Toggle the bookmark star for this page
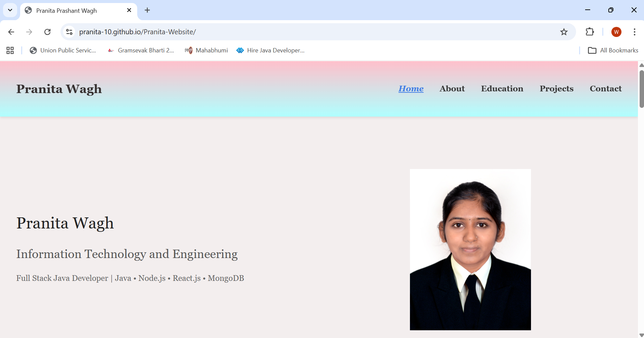 564,32
